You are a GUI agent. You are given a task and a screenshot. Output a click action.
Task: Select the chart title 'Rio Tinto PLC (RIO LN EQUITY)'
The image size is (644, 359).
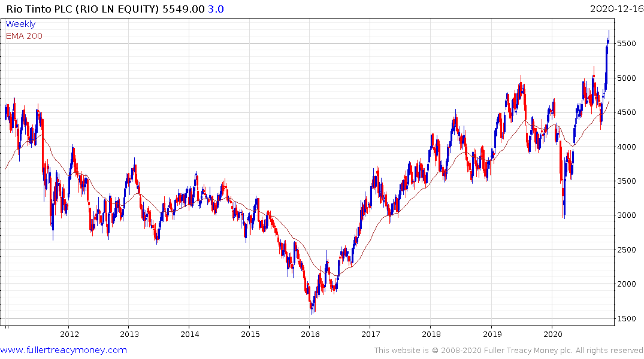[x=83, y=9]
